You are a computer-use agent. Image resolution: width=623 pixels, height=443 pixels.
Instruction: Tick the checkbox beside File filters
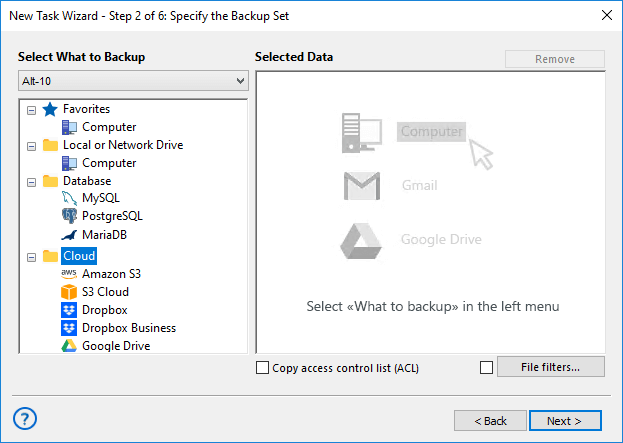click(487, 368)
